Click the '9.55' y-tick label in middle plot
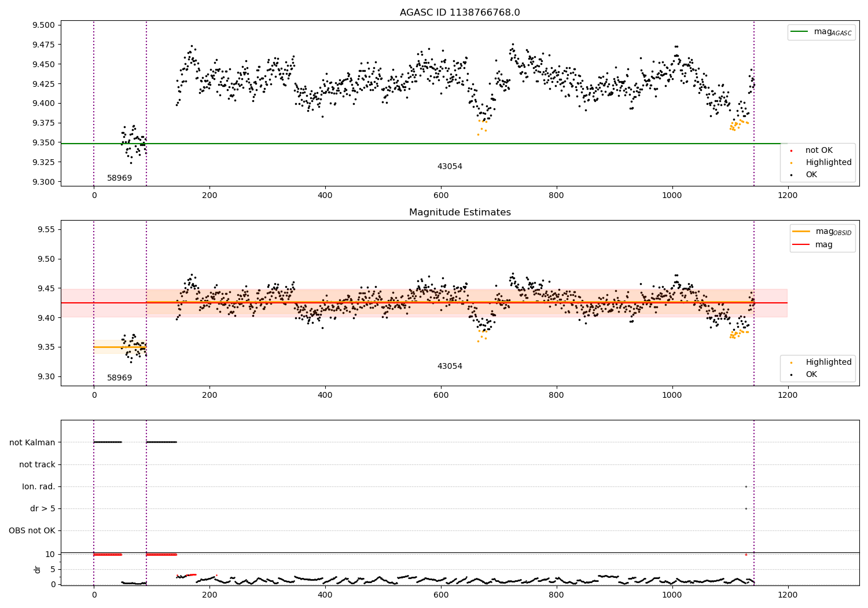 pyautogui.click(x=46, y=230)
